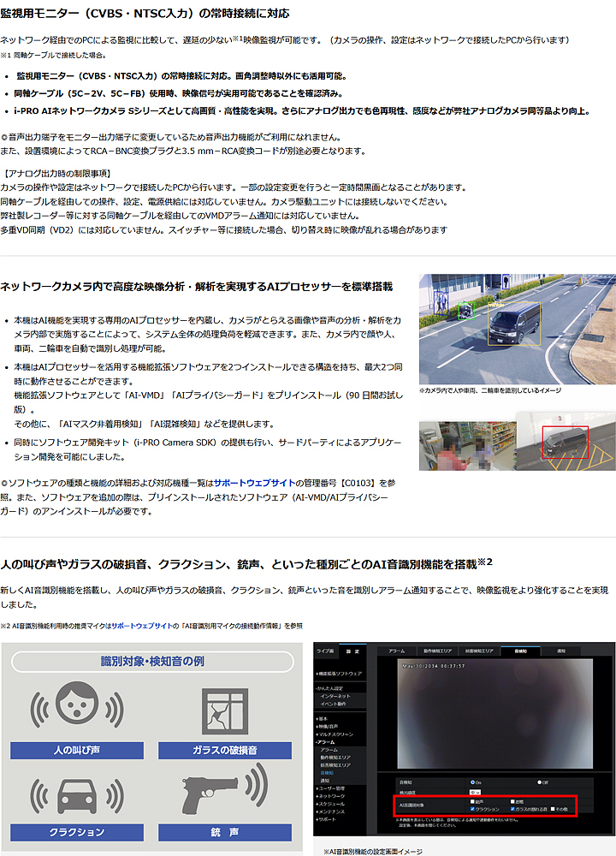This screenshot has height=856, width=616.
Task: Expand 機能拡張ソフトウェア in settings sidebar
Action: (339, 674)
